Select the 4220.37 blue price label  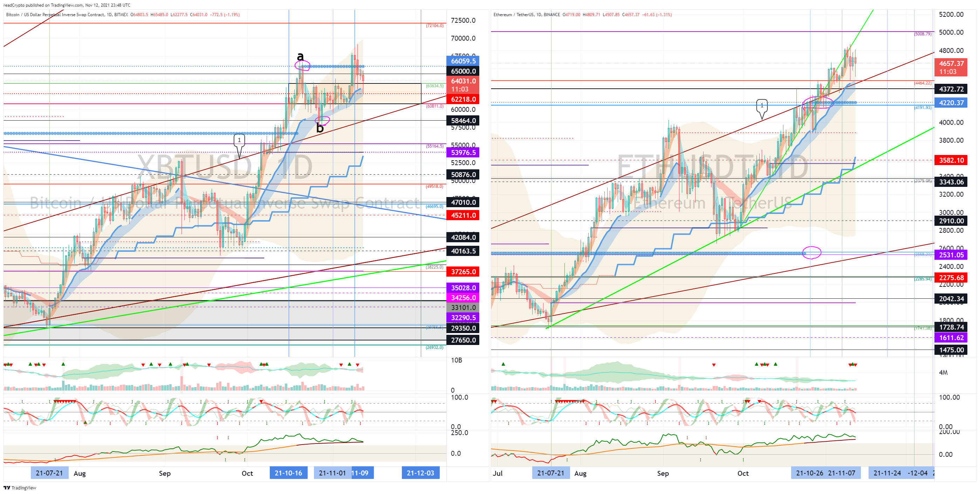(x=951, y=103)
